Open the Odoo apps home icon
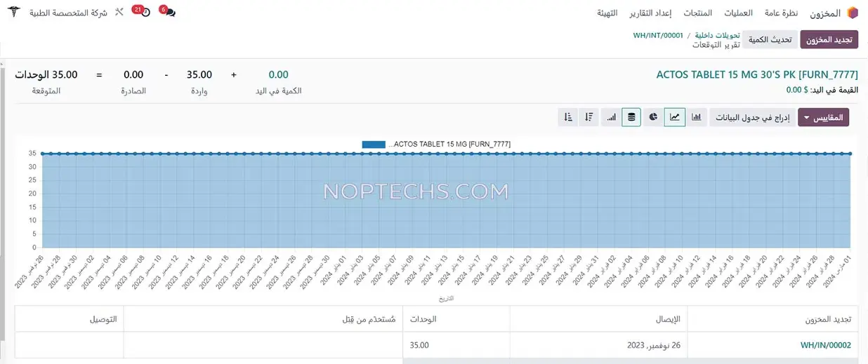The height and width of the screenshot is (364, 868). (853, 13)
